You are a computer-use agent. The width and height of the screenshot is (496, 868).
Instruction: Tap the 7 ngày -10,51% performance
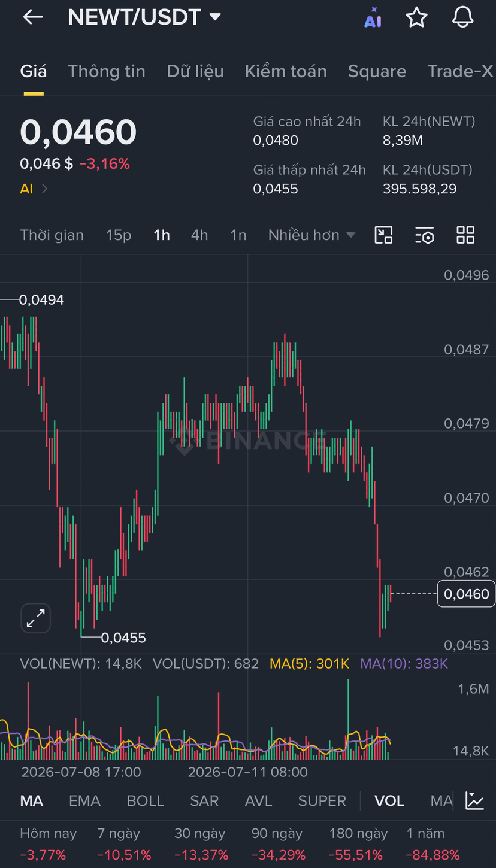click(123, 844)
